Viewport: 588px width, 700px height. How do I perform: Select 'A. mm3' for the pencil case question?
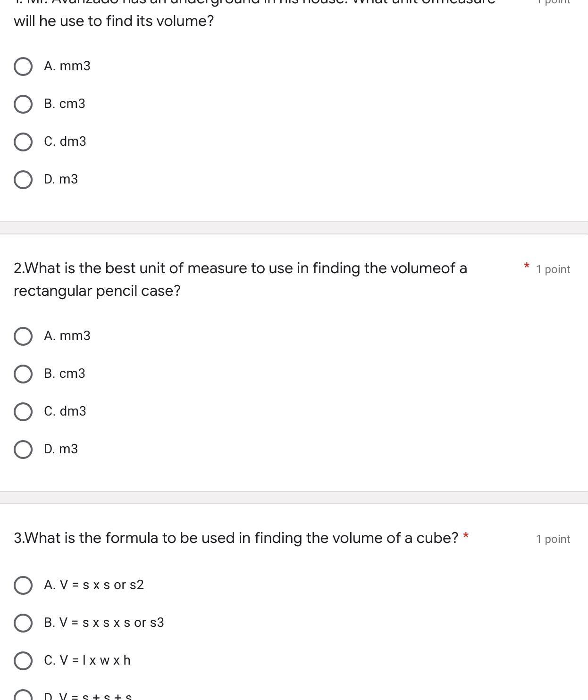23,336
